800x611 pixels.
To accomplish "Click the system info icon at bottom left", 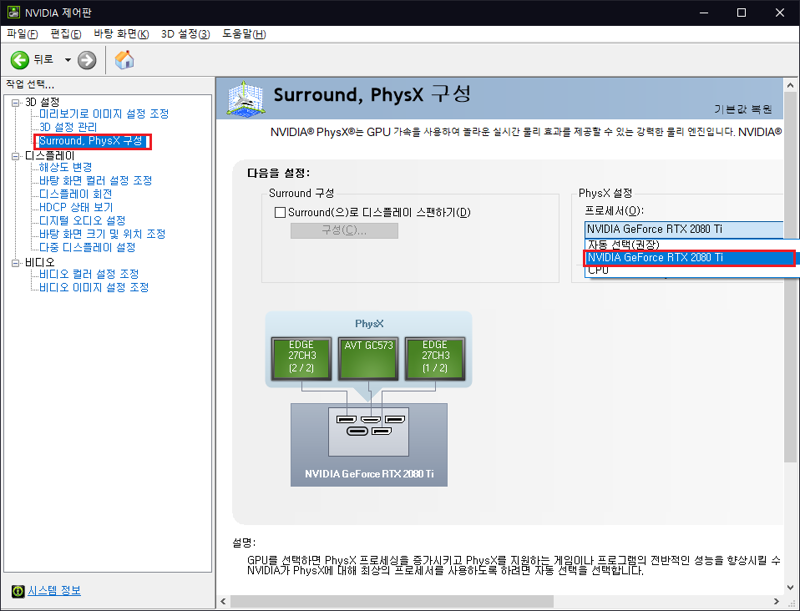I will coord(18,591).
